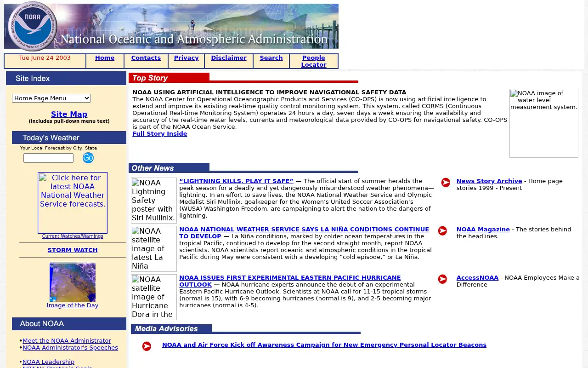Click red arrow beside AccessNOAA
Screen dimensions: 588x368
coord(442,279)
